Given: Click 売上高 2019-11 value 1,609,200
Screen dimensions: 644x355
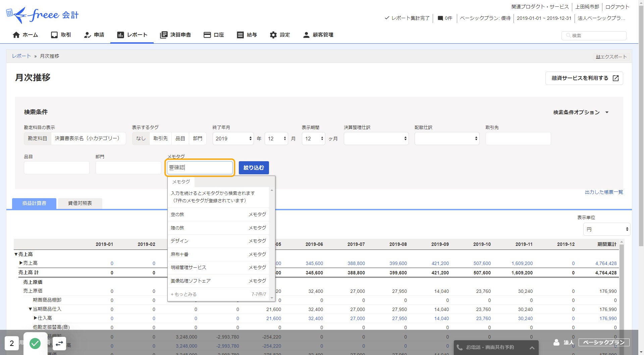Looking at the screenshot, I should [522, 263].
